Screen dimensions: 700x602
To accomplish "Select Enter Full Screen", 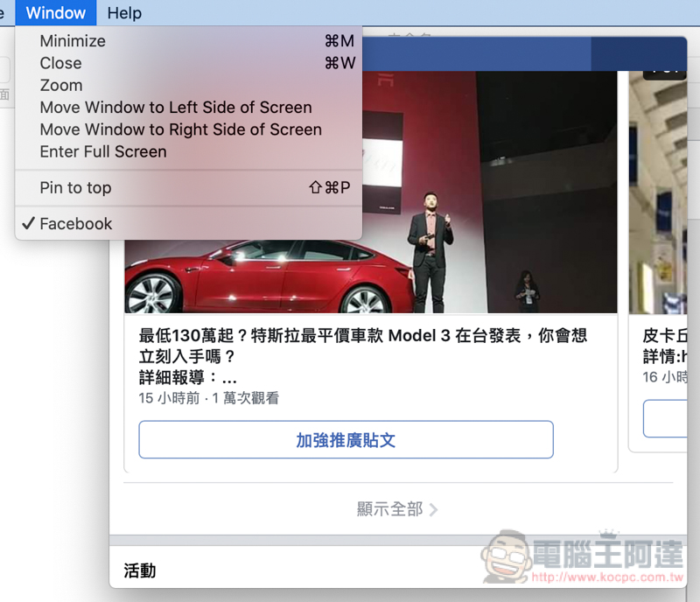I will click(x=188, y=152).
